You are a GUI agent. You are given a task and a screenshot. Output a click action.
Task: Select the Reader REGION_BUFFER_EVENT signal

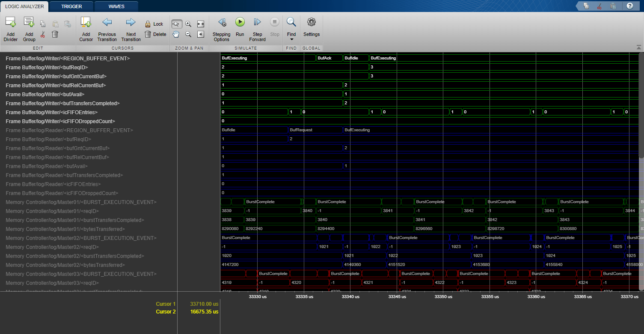pos(69,130)
